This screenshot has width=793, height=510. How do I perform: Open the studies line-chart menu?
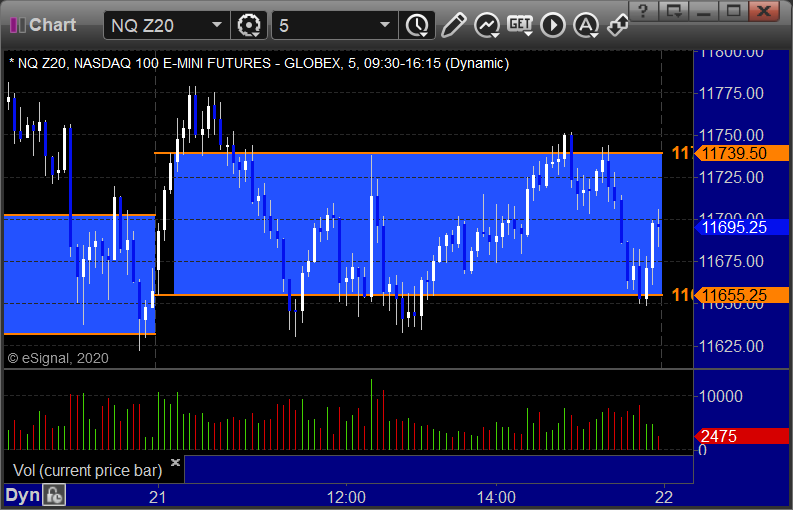click(x=487, y=25)
